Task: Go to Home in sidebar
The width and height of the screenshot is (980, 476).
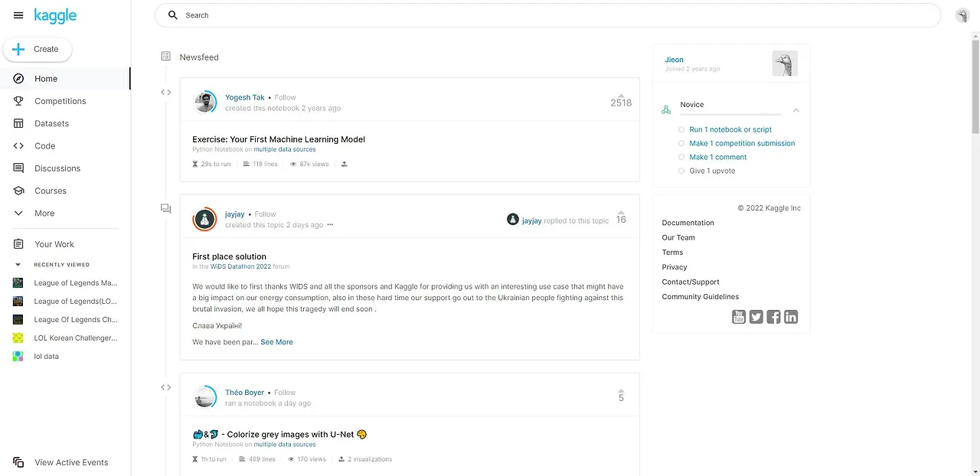Action: tap(65, 79)
